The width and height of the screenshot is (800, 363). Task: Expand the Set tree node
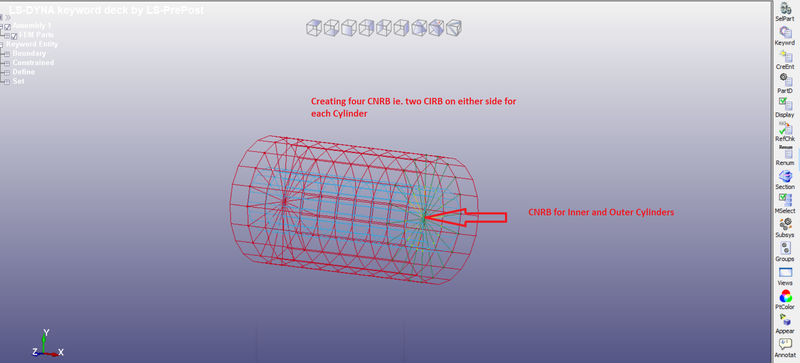click(7, 82)
